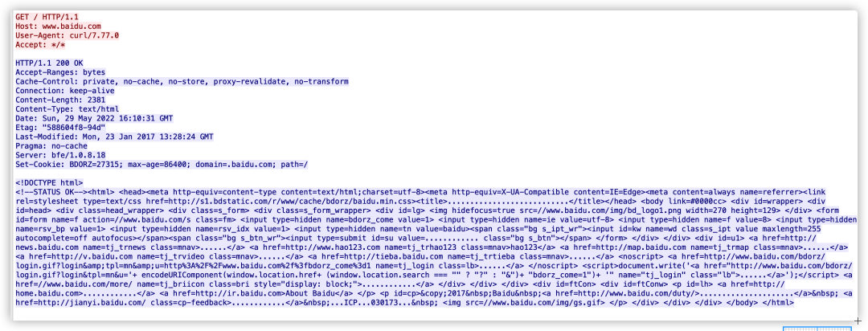Click the Set-Cookie BDORZ header line
Screen dimensions: 868x331
162,165
